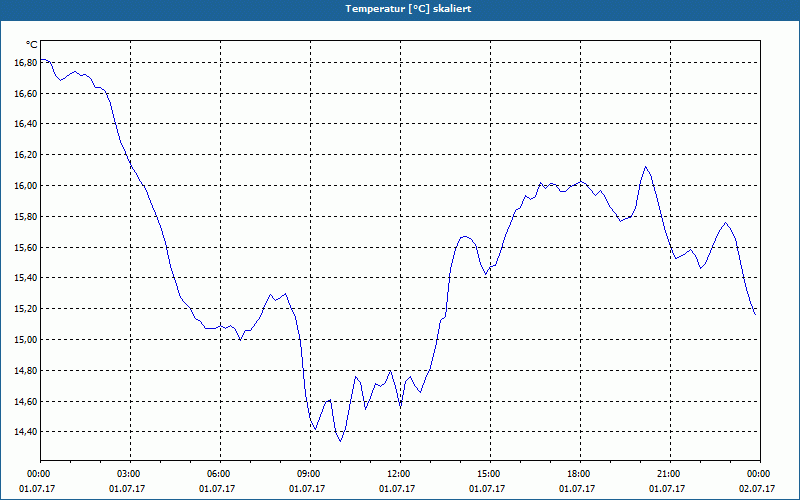
Task: Click the 'Temperatur [°C] skaliert' chart title
Action: (x=408, y=9)
